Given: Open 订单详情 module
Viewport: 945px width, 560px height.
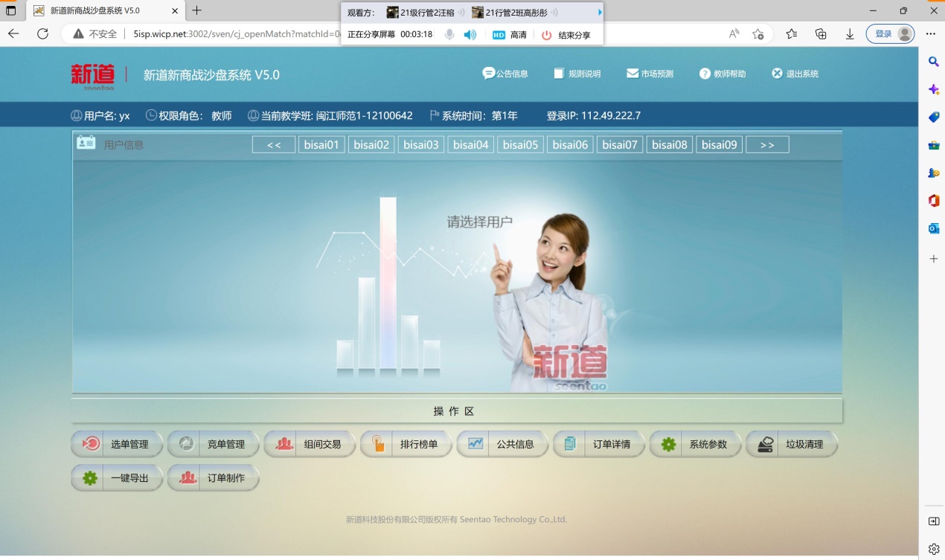Looking at the screenshot, I should [599, 444].
